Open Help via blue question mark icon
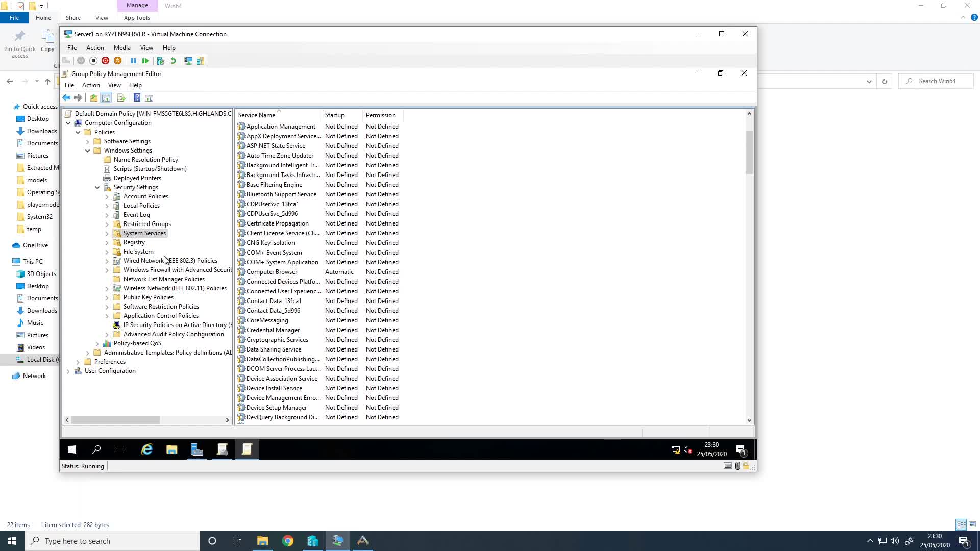 (x=137, y=98)
